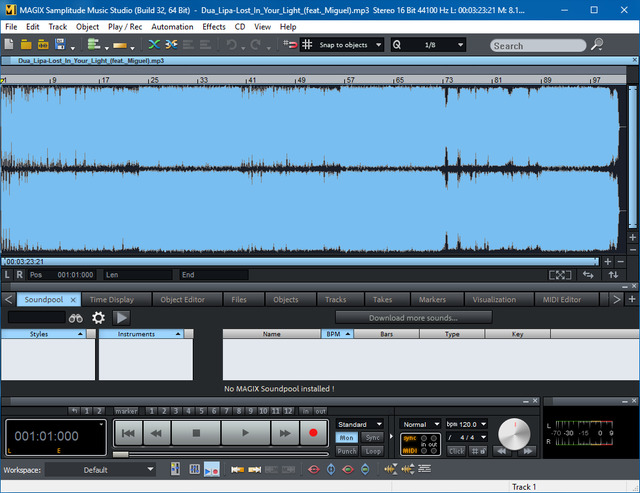Toggle the Loop button in transport
This screenshot has height=493, width=640.
point(372,451)
